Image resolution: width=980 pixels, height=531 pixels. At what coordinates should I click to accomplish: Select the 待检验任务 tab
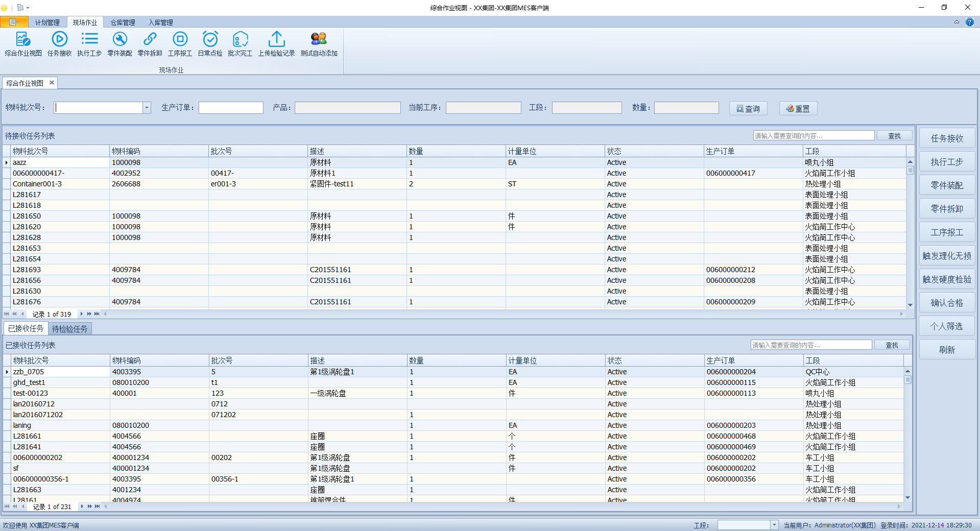pos(70,329)
